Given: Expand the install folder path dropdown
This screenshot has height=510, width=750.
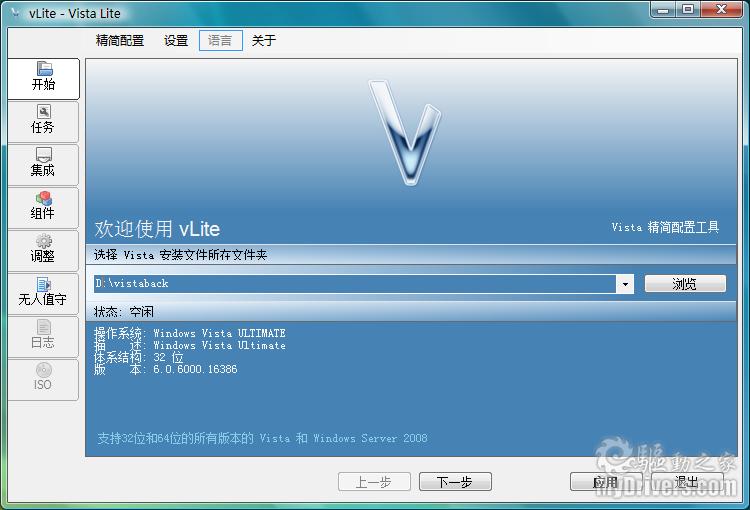Looking at the screenshot, I should coord(625,284).
